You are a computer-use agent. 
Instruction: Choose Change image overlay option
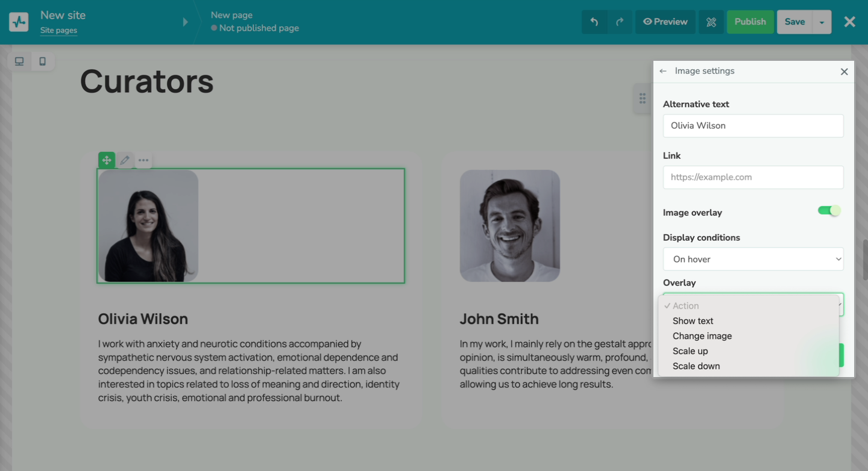coord(702,335)
